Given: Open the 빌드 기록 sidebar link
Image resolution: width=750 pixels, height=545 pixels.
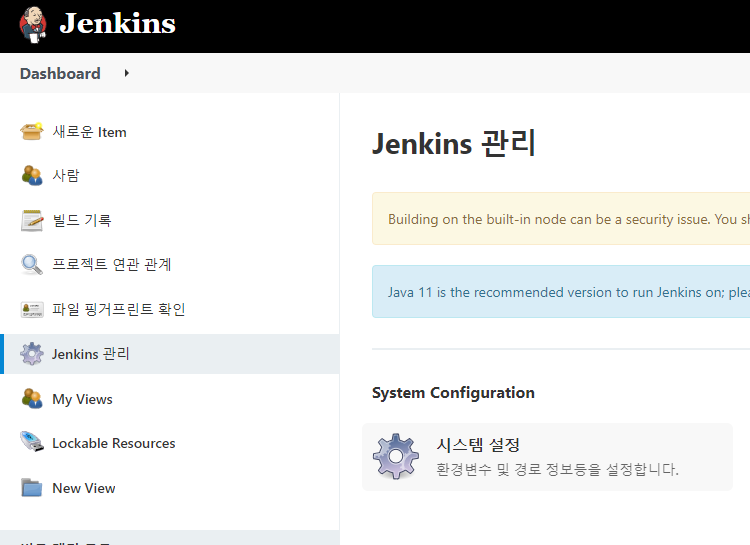Looking at the screenshot, I should tap(82, 220).
